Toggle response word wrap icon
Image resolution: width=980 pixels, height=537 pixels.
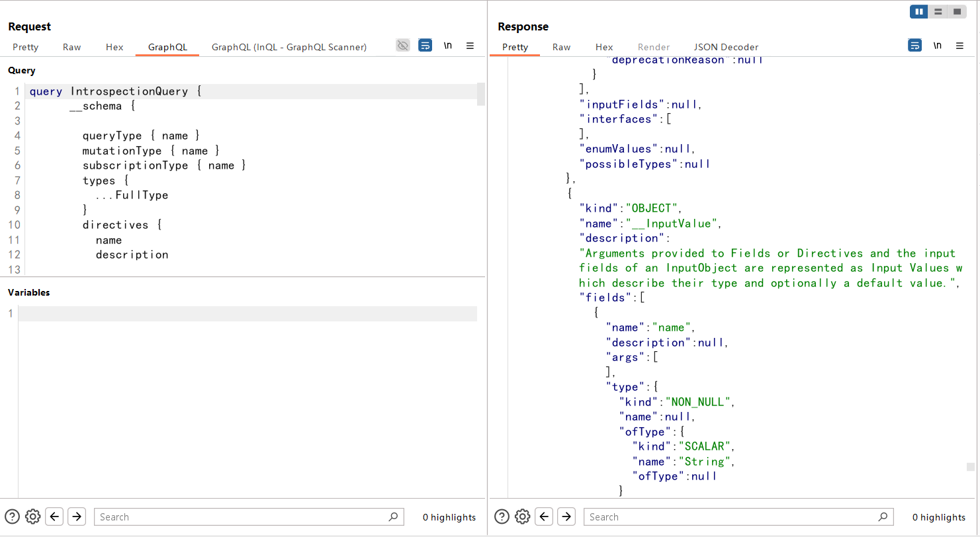[914, 46]
